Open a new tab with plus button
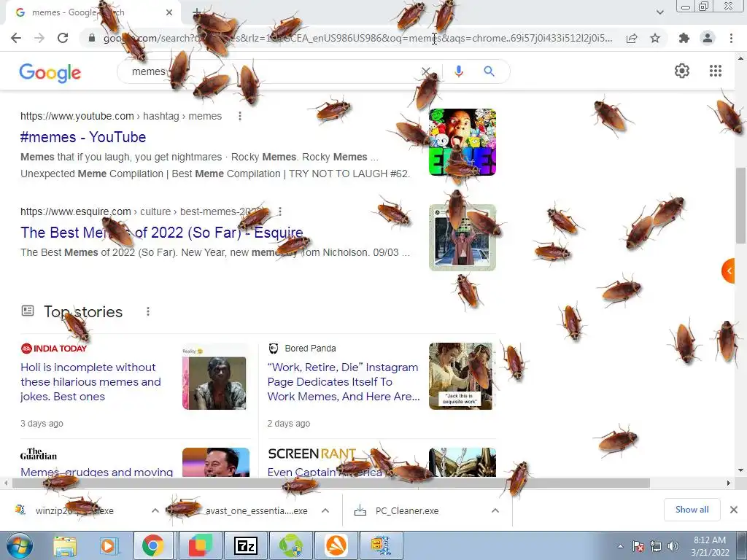 tap(196, 13)
